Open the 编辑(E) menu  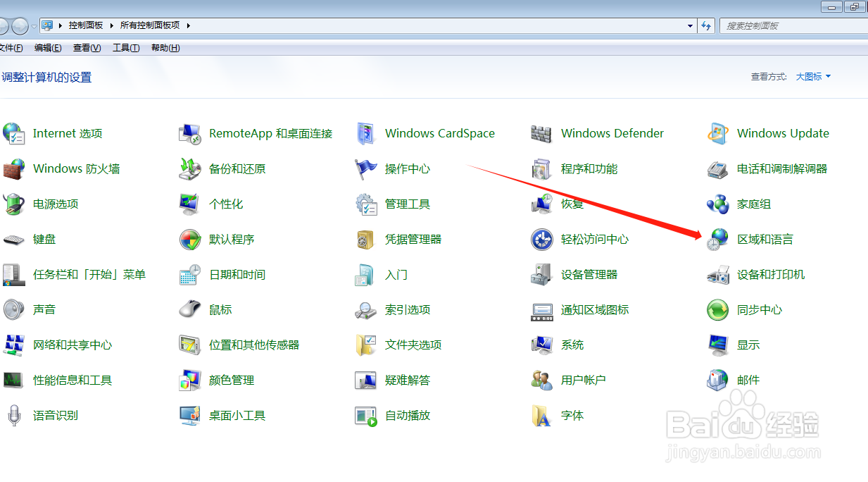point(48,48)
